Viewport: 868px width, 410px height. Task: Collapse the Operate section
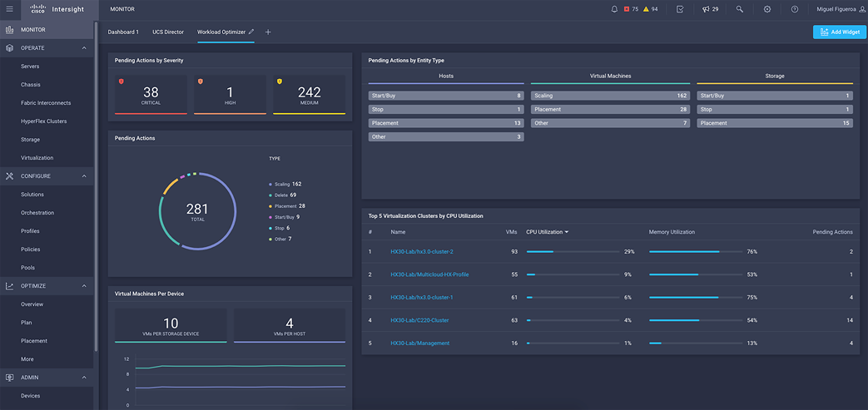84,48
